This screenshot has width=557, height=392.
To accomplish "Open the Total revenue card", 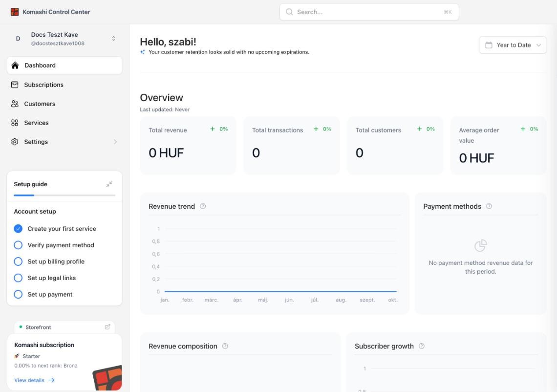I will click(188, 145).
